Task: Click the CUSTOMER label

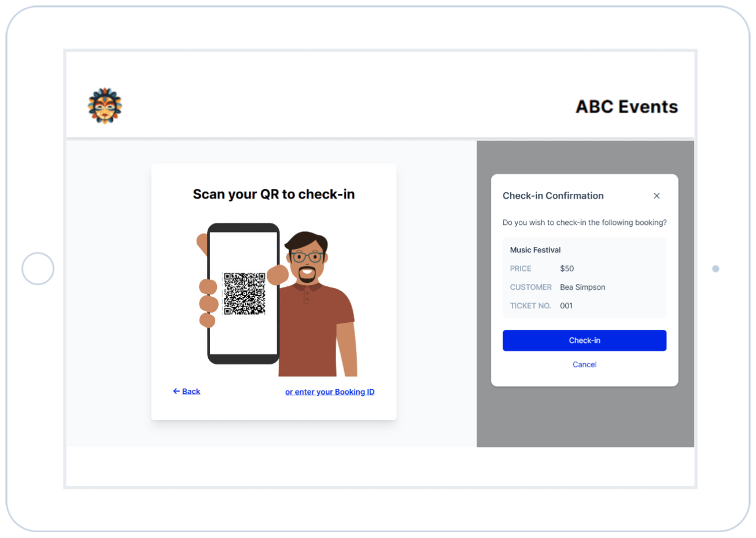Action: pyautogui.click(x=530, y=287)
